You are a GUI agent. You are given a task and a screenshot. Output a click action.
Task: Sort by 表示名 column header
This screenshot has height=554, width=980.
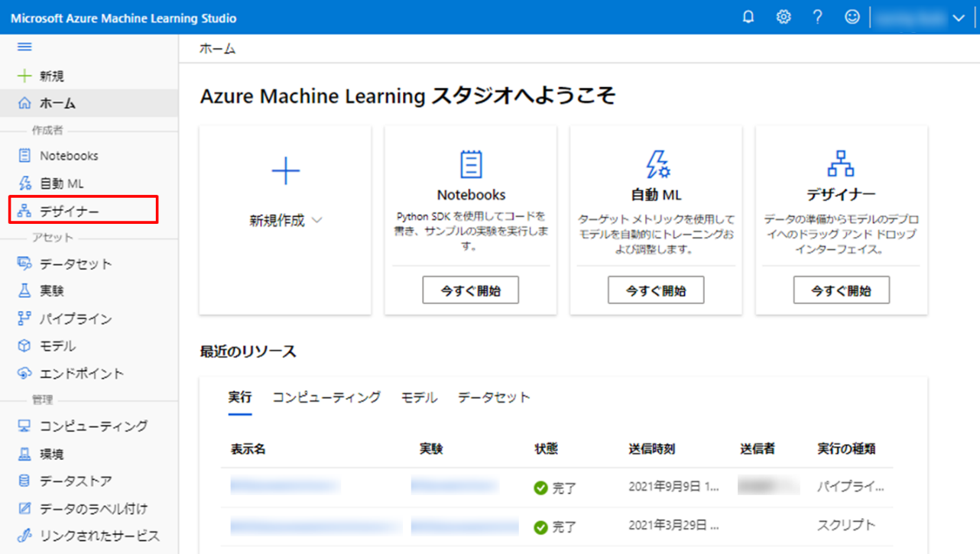click(x=248, y=449)
